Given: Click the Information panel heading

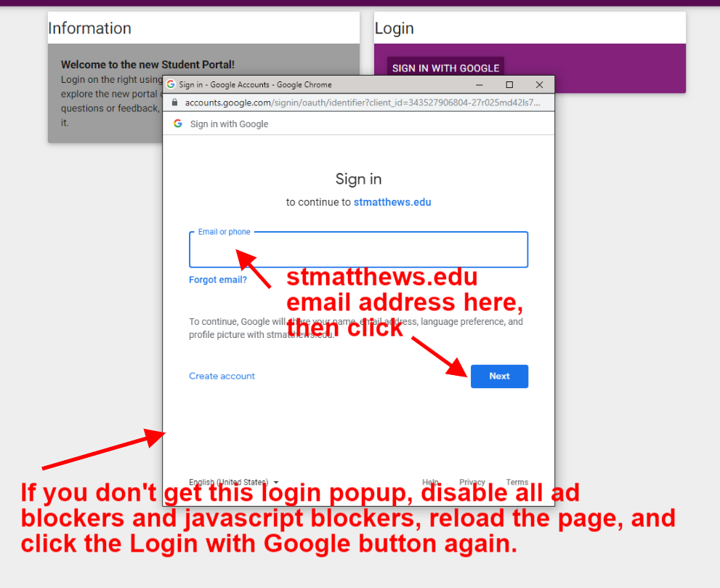Looking at the screenshot, I should 89,28.
